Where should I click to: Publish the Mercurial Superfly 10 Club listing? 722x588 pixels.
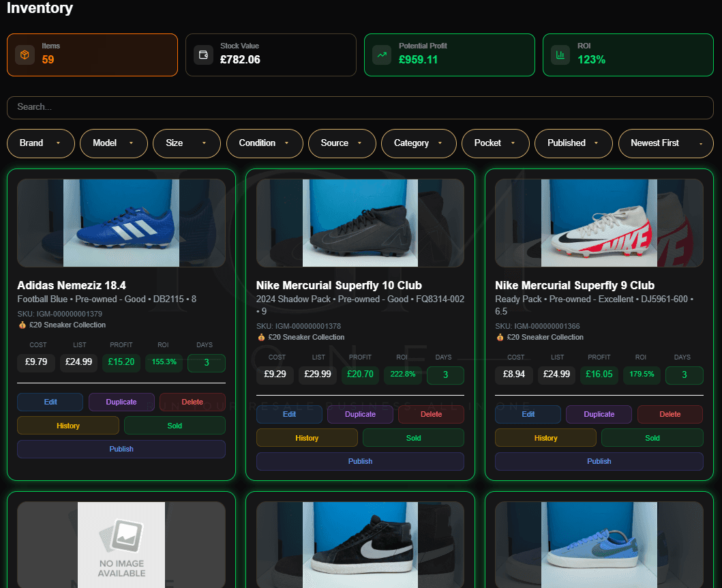[x=360, y=461]
